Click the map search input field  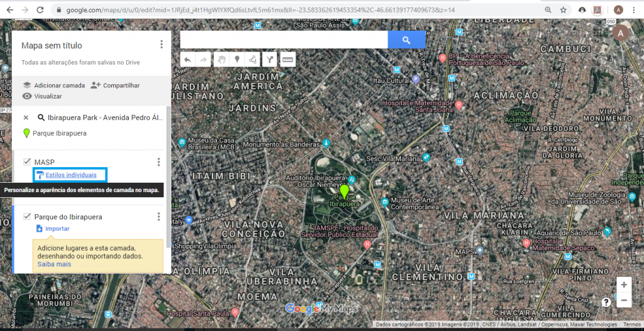click(284, 40)
